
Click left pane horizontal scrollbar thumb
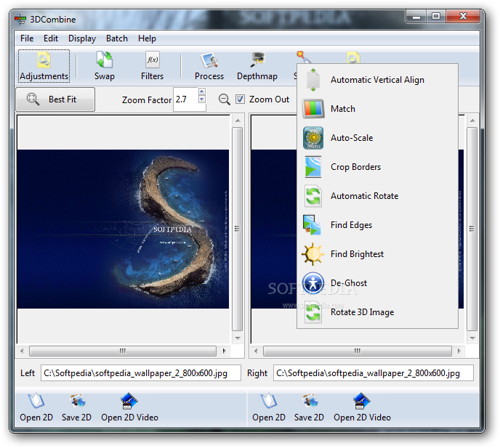point(123,351)
